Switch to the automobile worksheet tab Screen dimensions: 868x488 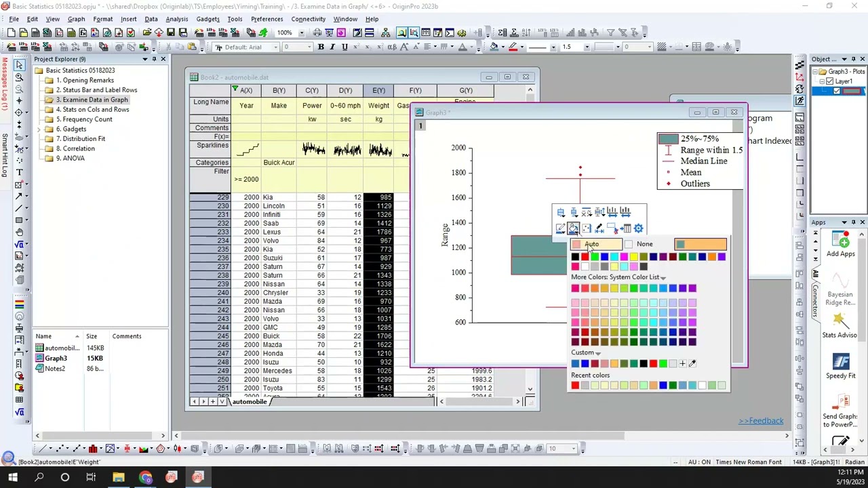click(x=250, y=402)
